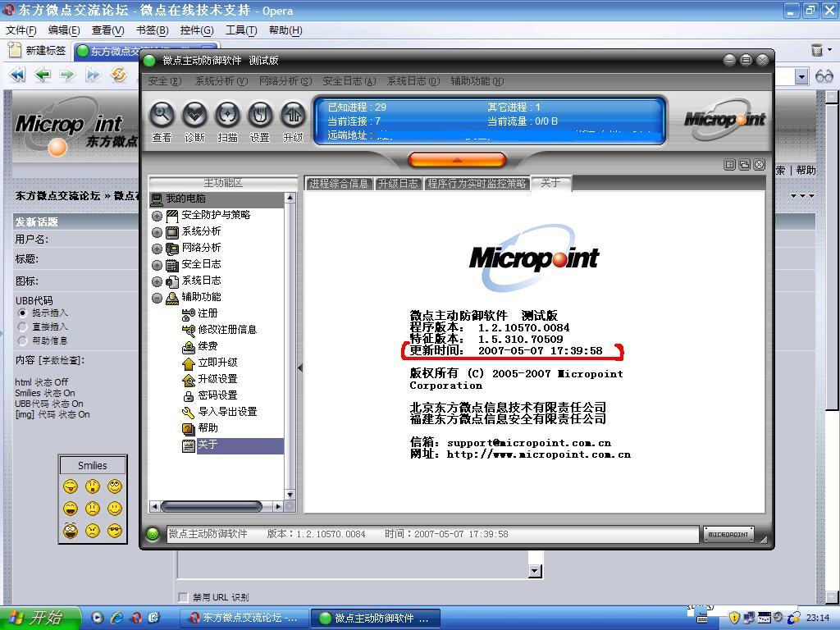Open the 系统分析(V) menu

point(221,81)
